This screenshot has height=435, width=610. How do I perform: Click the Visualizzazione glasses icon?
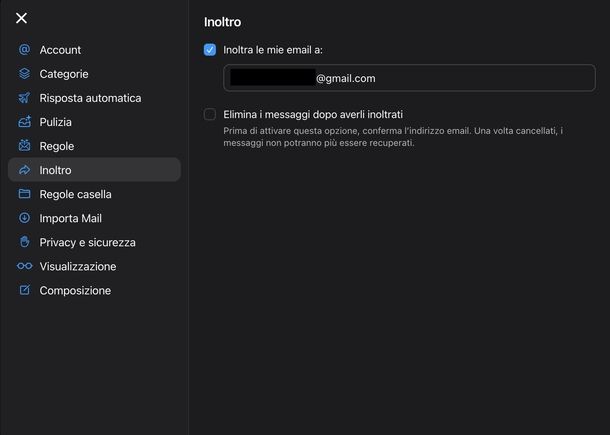[25, 266]
